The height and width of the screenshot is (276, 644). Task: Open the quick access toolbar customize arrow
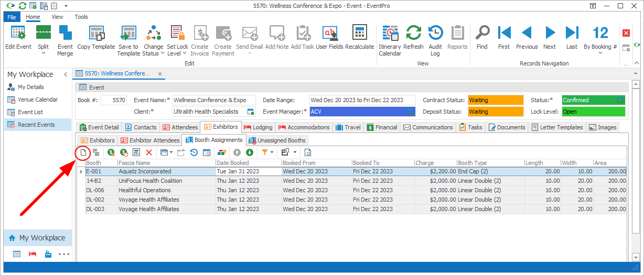coord(66,6)
